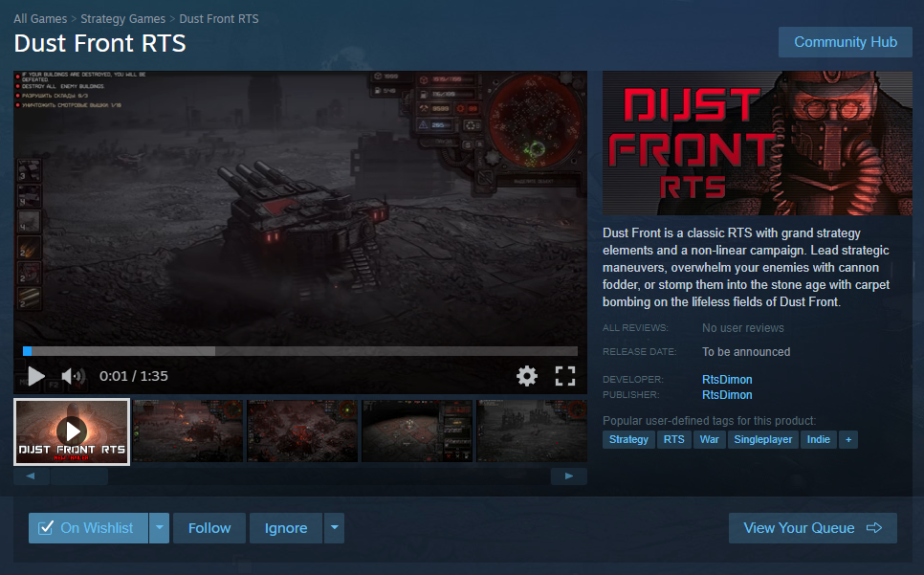Open the fifth screenshot thumbnail
924x575 pixels.
[x=532, y=431]
